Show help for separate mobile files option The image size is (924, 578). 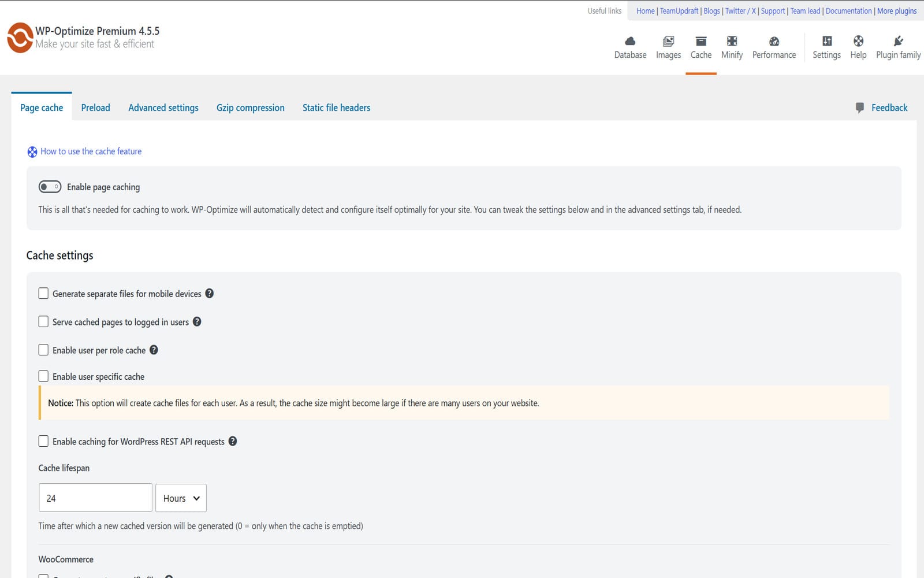210,294
